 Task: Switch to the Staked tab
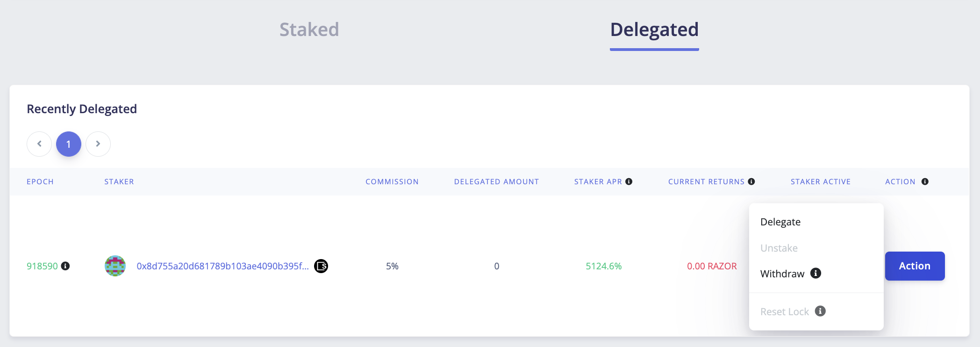[309, 29]
